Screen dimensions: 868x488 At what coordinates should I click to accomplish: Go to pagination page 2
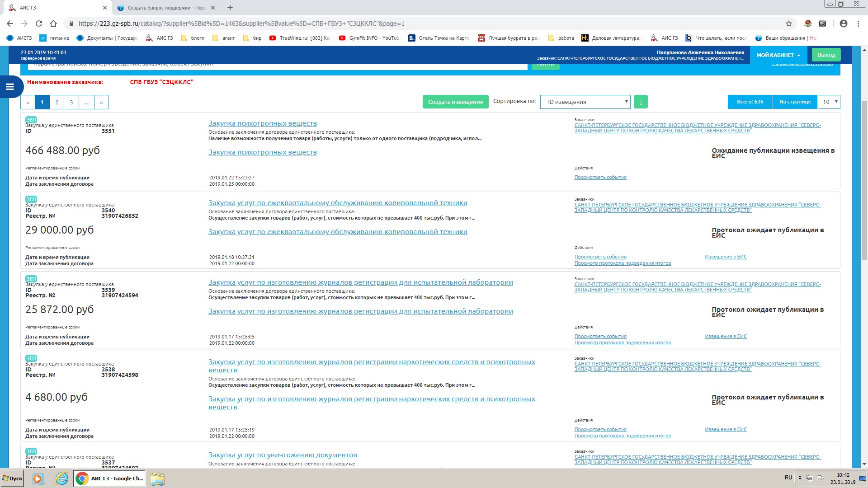(x=57, y=103)
